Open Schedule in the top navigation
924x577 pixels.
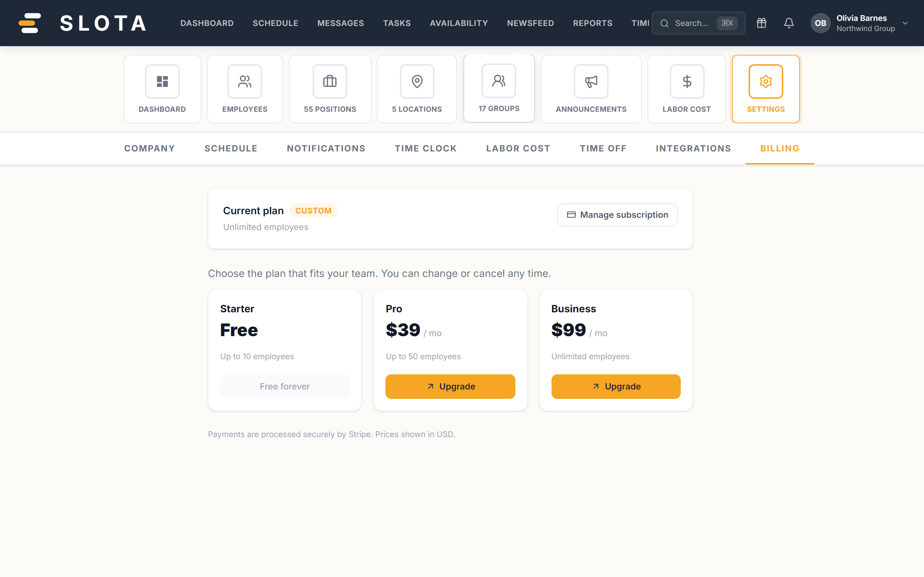pos(275,23)
